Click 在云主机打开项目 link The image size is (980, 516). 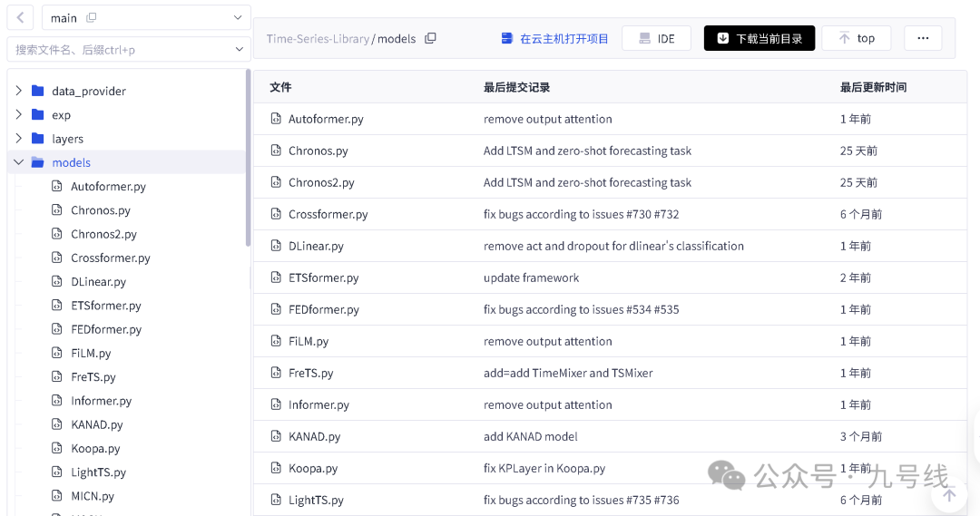(555, 38)
